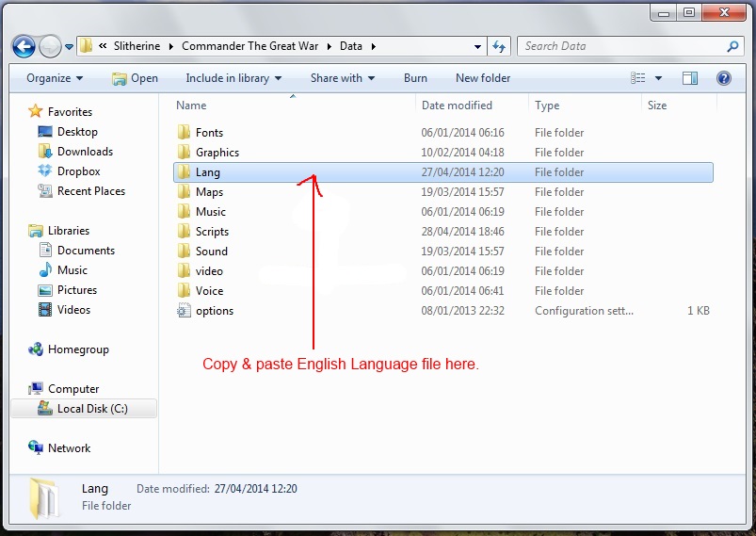Expand the view options dropdown arrow

(658, 78)
